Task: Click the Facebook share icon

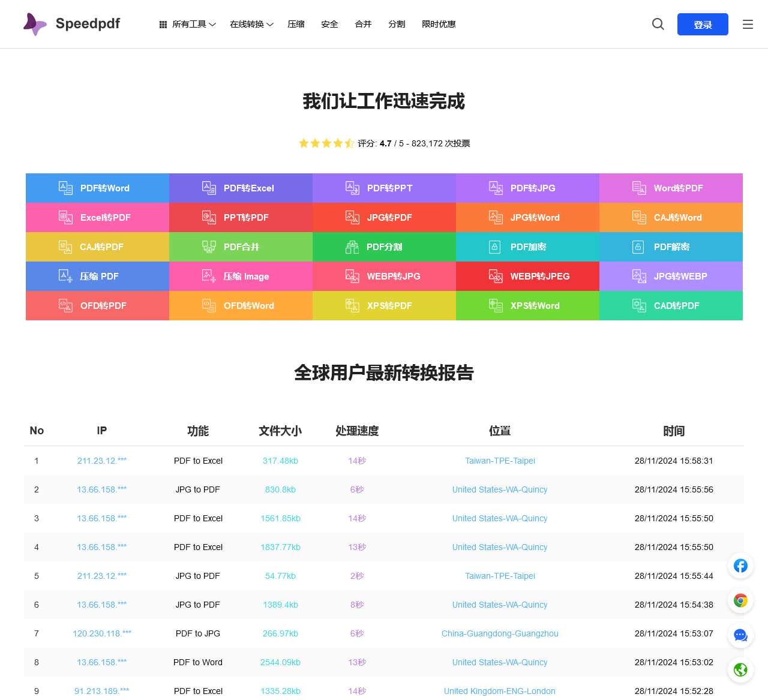Action: pyautogui.click(x=741, y=566)
